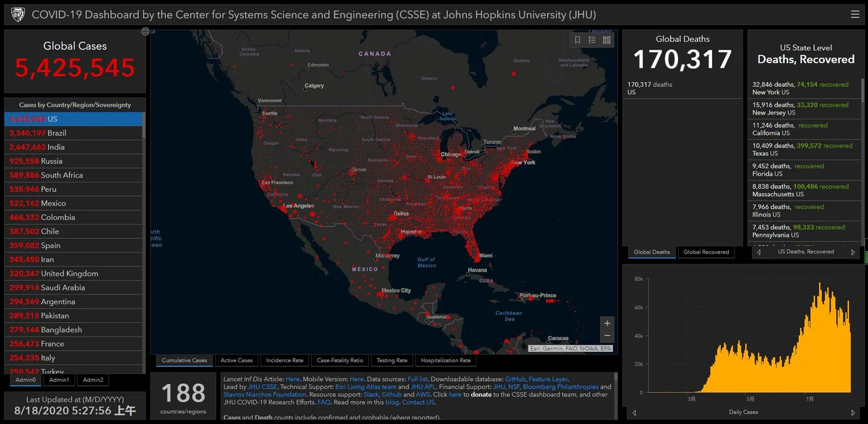Zoom out on the map
The width and height of the screenshot is (868, 424).
tap(607, 336)
